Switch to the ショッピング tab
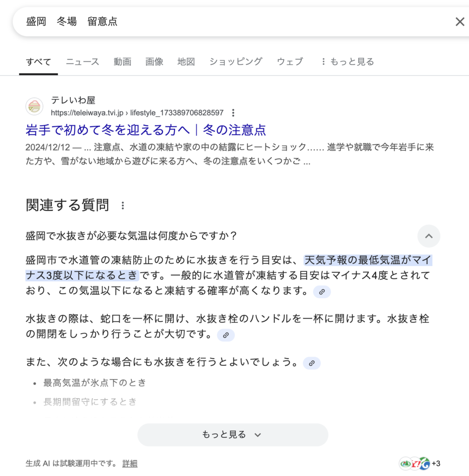The height and width of the screenshot is (476, 469). [236, 62]
